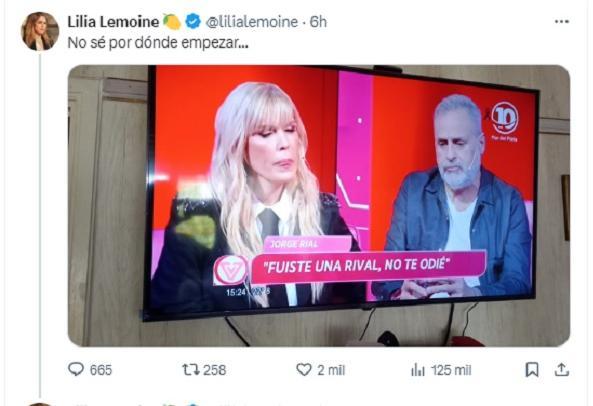This screenshot has height=406, width=593.
Task: Click the 125 mil views count
Action: (451, 370)
